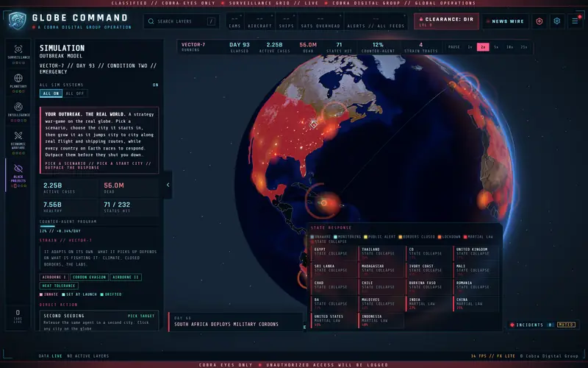This screenshot has height=368, width=588.
Task: Click the search magnifier icon
Action: pyautogui.click(x=151, y=21)
